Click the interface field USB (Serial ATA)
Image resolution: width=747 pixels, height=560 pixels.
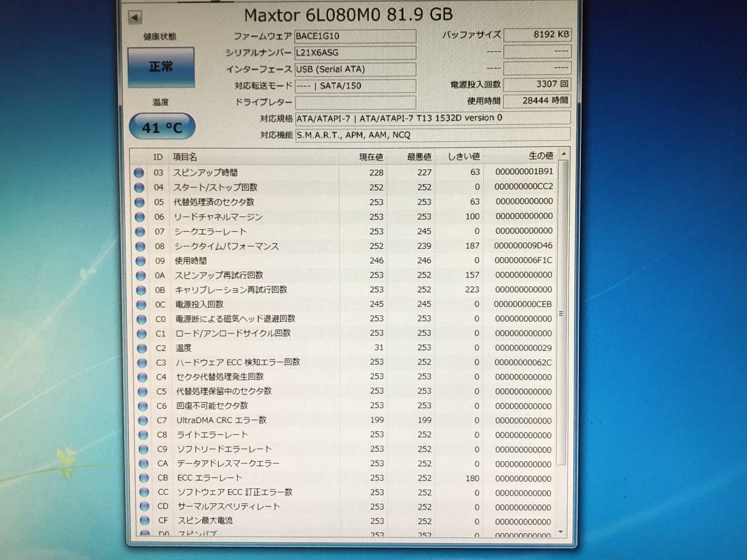pyautogui.click(x=355, y=69)
